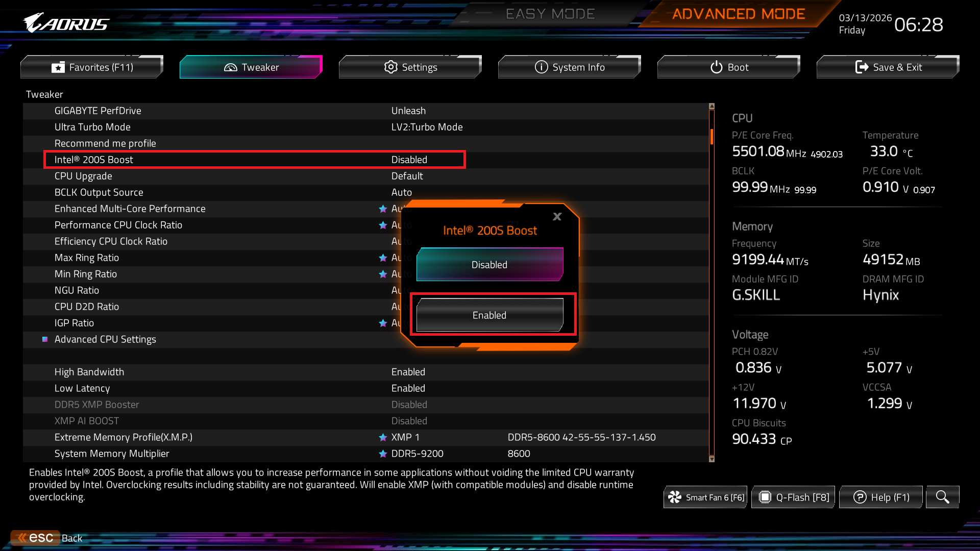Screen dimensions: 980x551
Task: Open GIGABYTE PerfDrive Unleash value dropdown
Action: coord(408,111)
